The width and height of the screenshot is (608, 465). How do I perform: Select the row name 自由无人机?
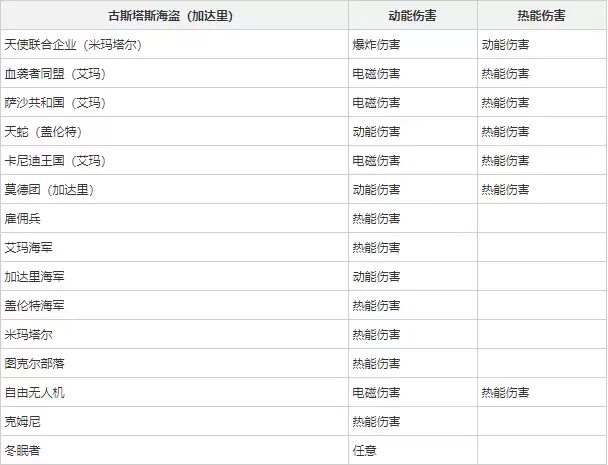pos(35,392)
